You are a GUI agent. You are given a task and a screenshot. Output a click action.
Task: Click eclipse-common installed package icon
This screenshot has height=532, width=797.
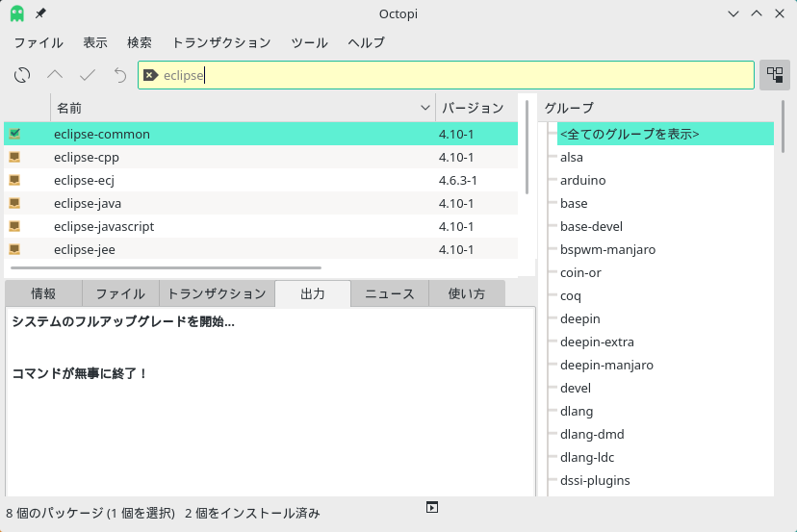coord(14,134)
